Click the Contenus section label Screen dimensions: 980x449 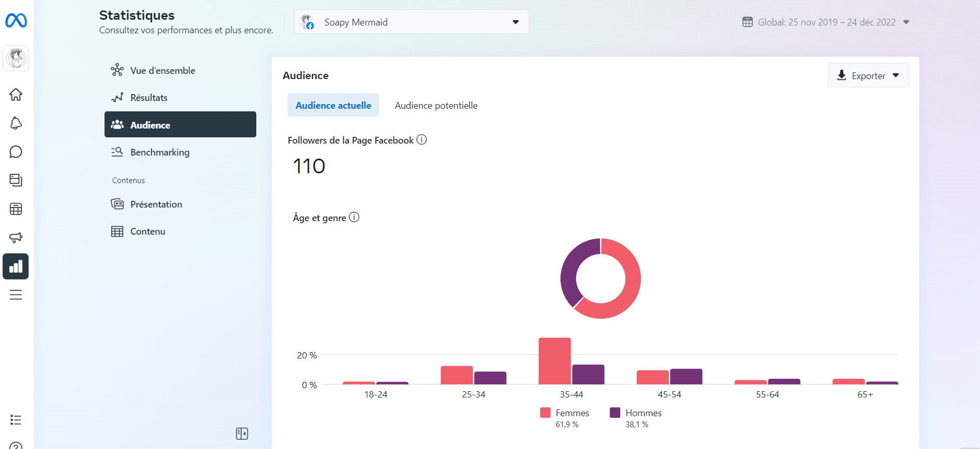point(128,180)
